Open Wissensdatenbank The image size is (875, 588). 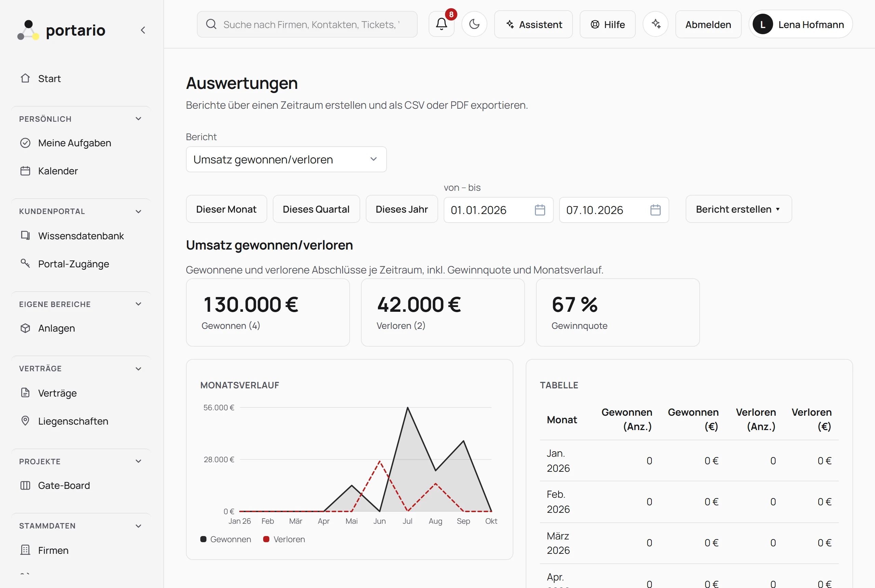[x=81, y=236]
